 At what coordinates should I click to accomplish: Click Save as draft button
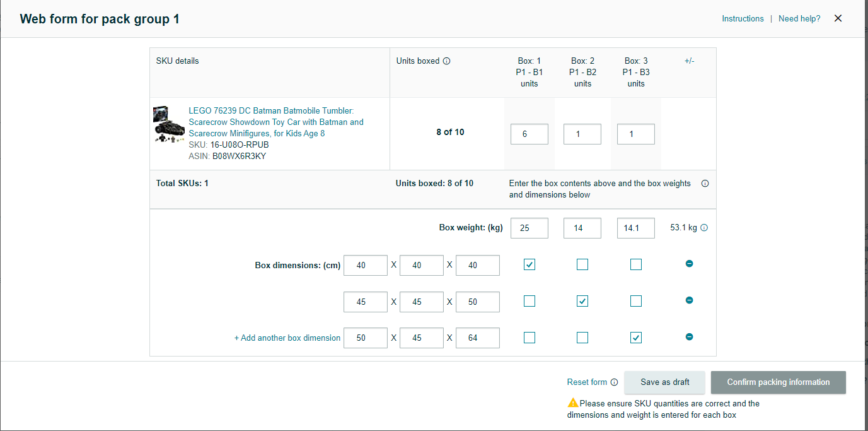(x=664, y=382)
